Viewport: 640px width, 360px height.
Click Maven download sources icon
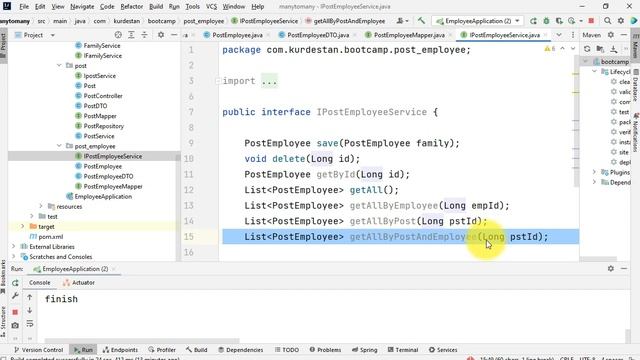tap(613, 49)
